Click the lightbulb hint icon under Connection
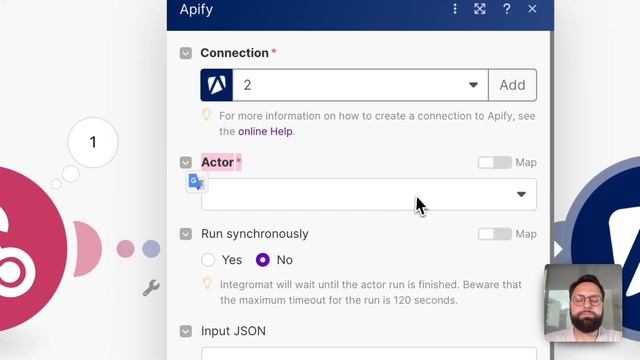The height and width of the screenshot is (360, 640). 207,114
